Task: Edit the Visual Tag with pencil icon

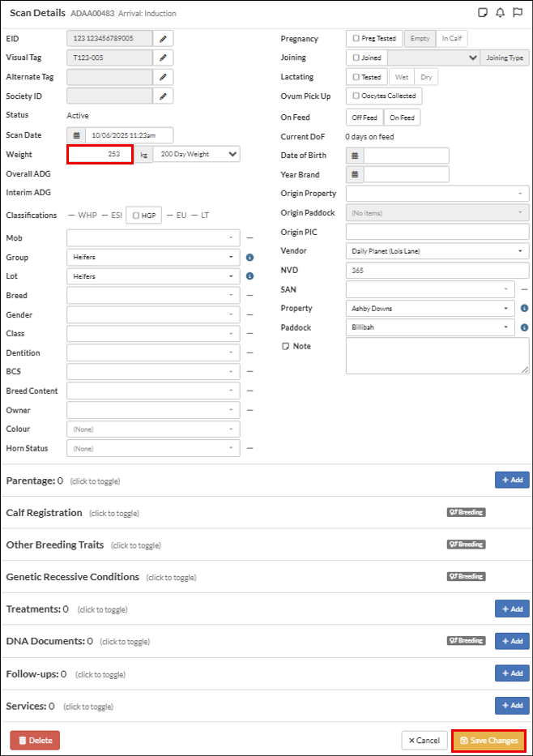Action: [x=163, y=58]
